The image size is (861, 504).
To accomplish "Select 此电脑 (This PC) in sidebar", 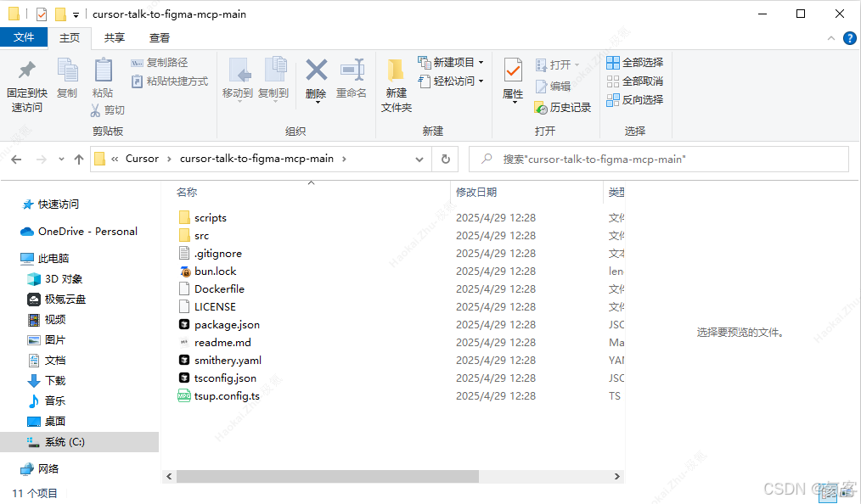I will 53,258.
